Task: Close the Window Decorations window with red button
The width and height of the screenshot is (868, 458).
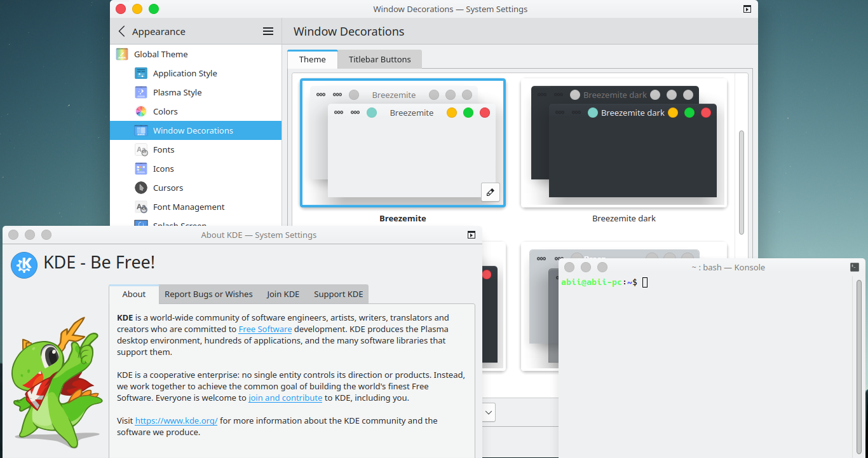Action: coord(121,9)
